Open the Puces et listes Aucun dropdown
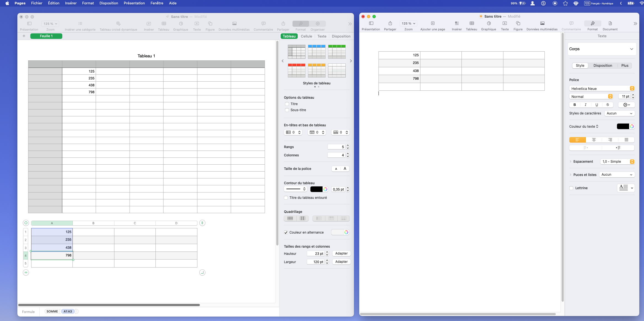644x321 pixels. (617, 175)
